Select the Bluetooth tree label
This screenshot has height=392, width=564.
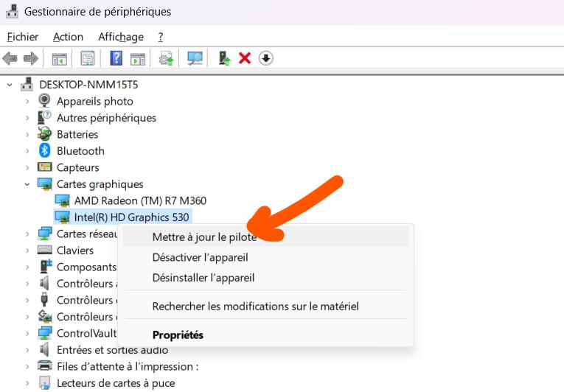click(80, 151)
